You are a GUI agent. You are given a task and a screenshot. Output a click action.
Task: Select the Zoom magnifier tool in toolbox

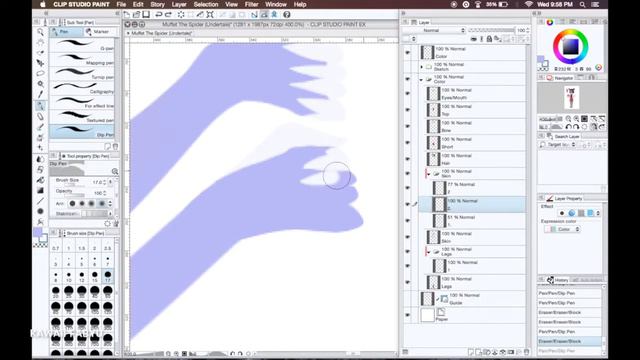coord(40,32)
